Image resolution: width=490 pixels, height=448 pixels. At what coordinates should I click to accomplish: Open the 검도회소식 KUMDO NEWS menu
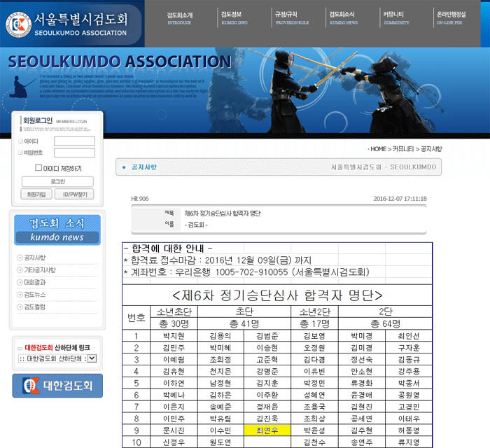pyautogui.click(x=344, y=18)
